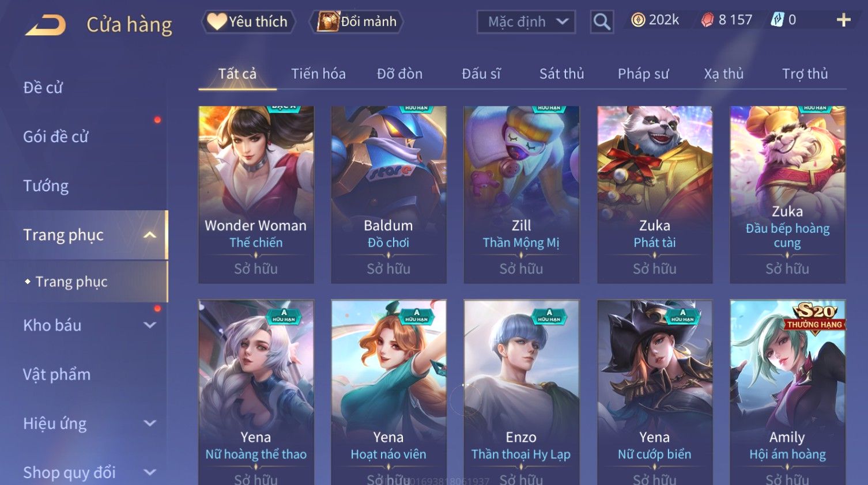This screenshot has height=485, width=868.
Task: Select Amily Hội ám hoàng skin
Action: 787,392
